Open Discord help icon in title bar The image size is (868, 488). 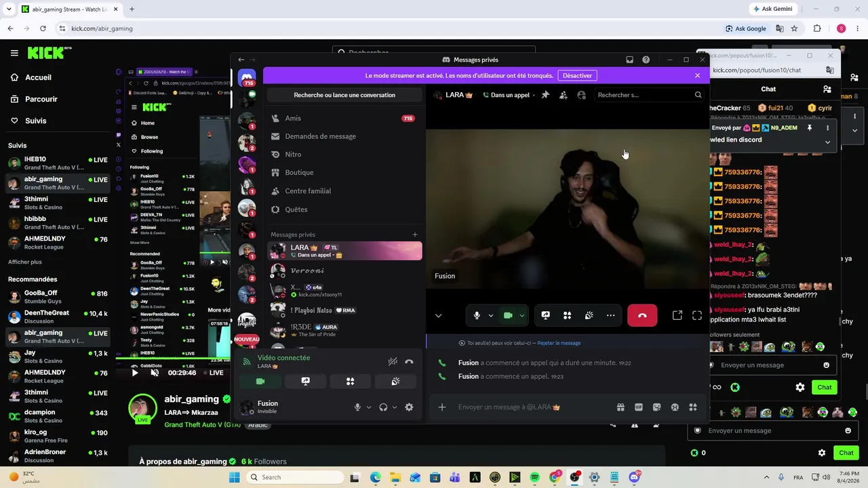(646, 60)
